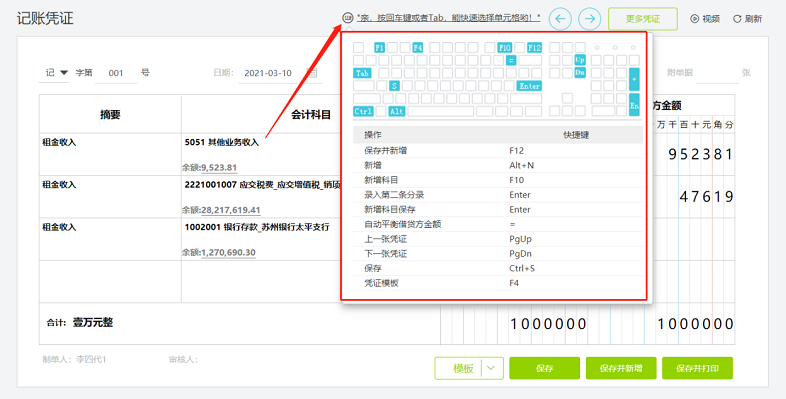Open balance link 9,523.81
Screen dimensions: 786x399
(219, 167)
